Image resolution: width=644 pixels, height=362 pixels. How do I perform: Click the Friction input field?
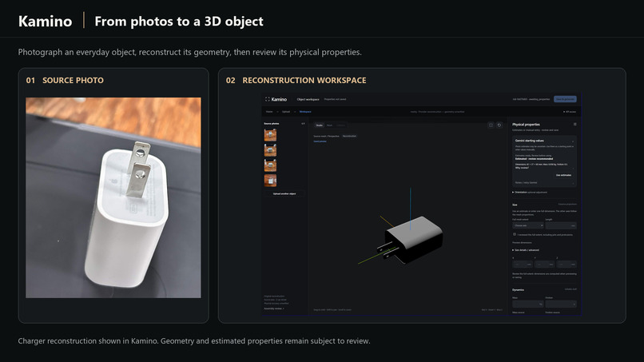(x=561, y=304)
